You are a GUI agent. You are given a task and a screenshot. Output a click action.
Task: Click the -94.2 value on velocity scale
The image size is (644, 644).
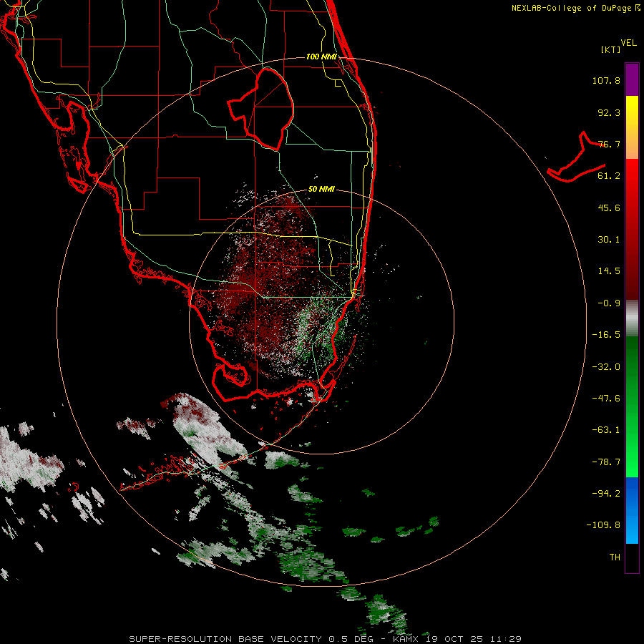pos(606,494)
